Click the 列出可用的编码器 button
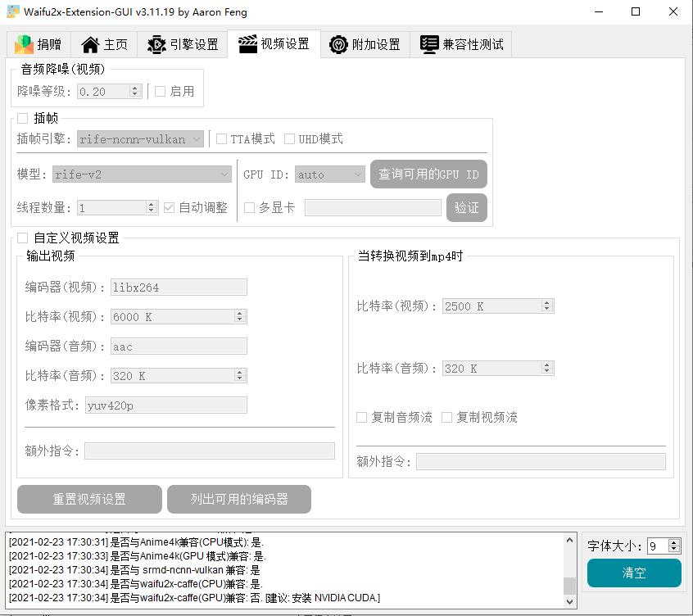This screenshot has height=616, width=693. (x=239, y=500)
